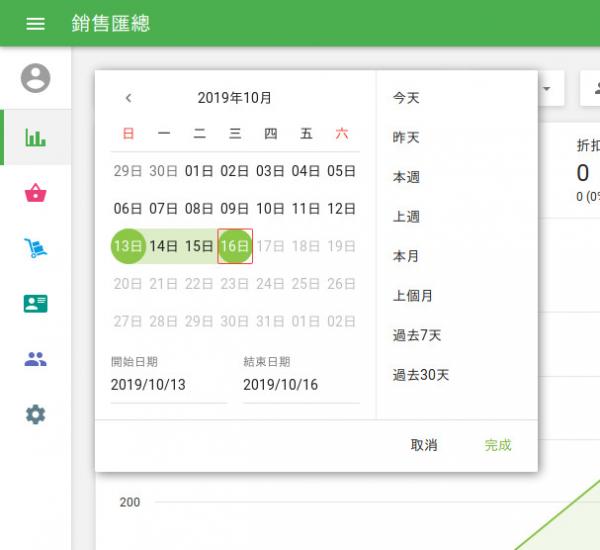Choose the 上週 preset range
This screenshot has height=550, width=600.
[x=406, y=217]
